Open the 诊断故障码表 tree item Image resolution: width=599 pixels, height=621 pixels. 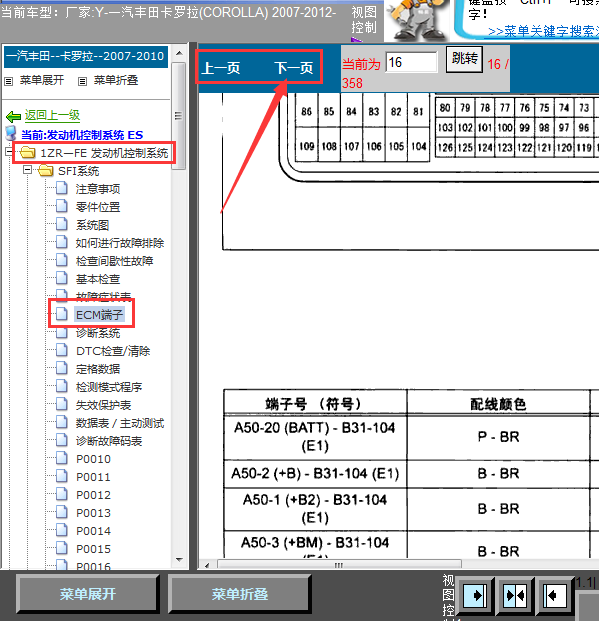[x=109, y=441]
